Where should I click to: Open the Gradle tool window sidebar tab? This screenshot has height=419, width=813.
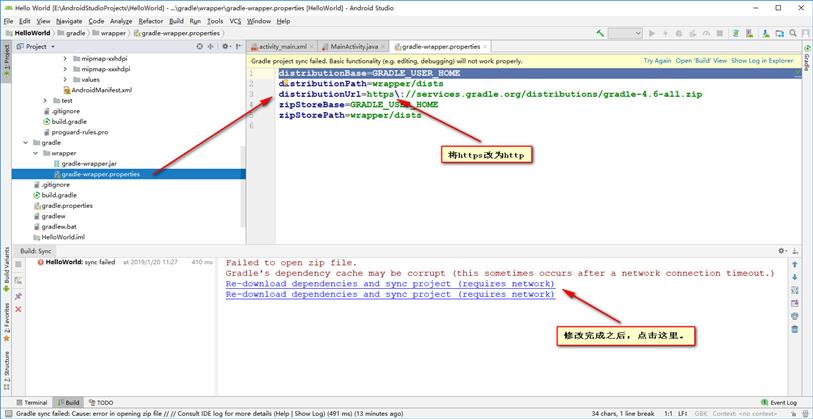807,57
